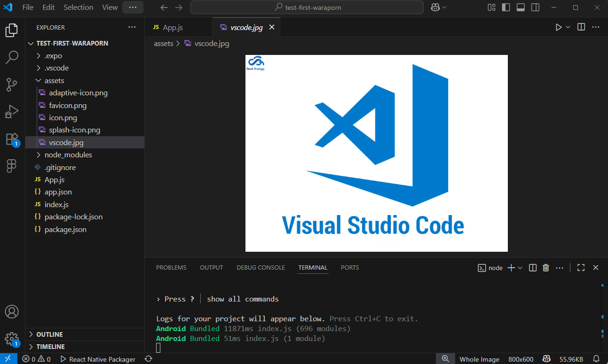This screenshot has width=608, height=364.
Task: Click React Native Packager in status bar
Action: pyautogui.click(x=98, y=359)
